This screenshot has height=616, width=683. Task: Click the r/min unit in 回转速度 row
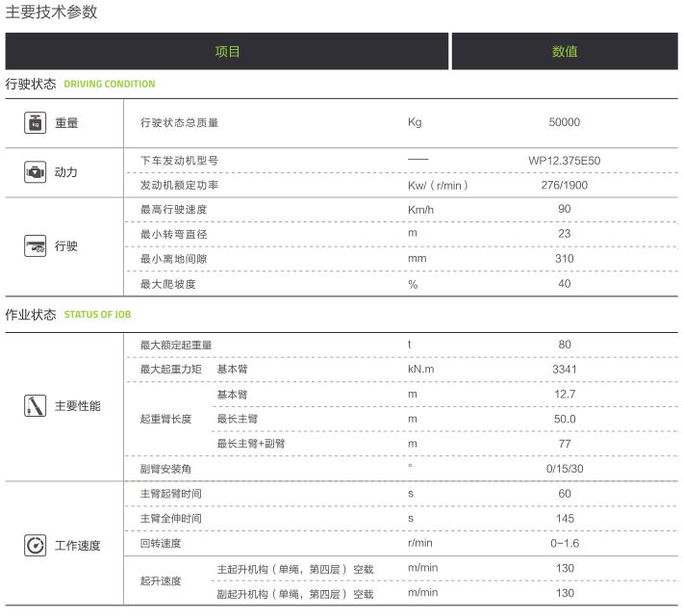point(420,543)
